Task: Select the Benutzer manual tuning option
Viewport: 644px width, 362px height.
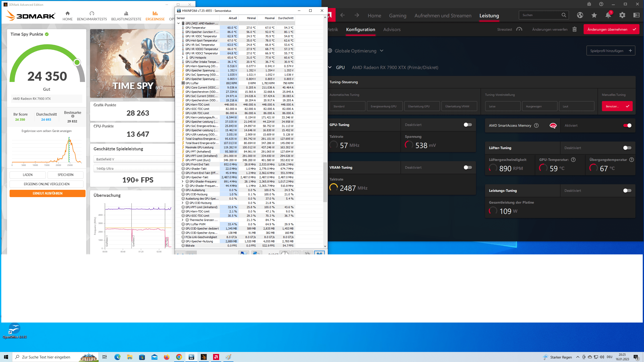Action: pyautogui.click(x=617, y=106)
